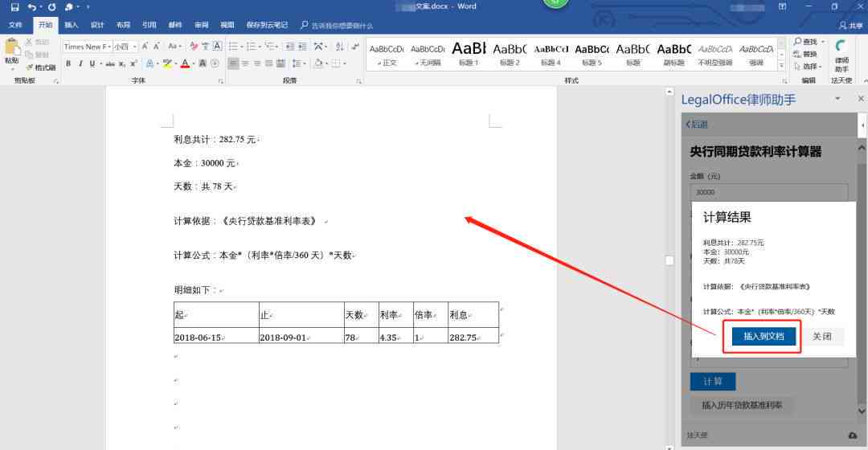Open line spacing options
The height and width of the screenshot is (450, 868).
coord(297,63)
